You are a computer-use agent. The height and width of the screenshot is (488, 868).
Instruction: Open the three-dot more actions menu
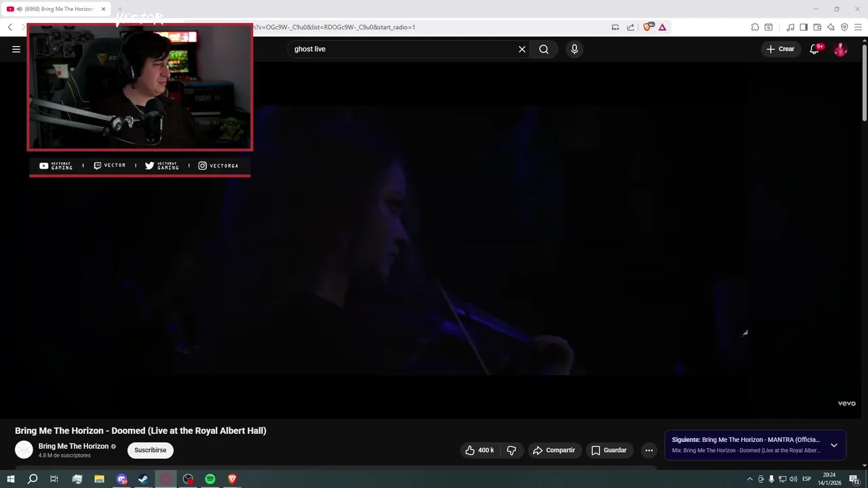click(649, 450)
